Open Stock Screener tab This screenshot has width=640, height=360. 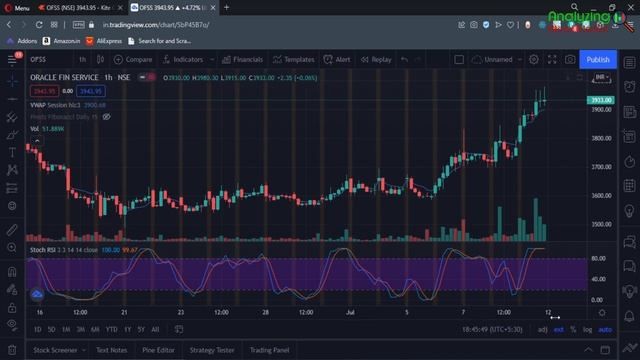point(55,350)
